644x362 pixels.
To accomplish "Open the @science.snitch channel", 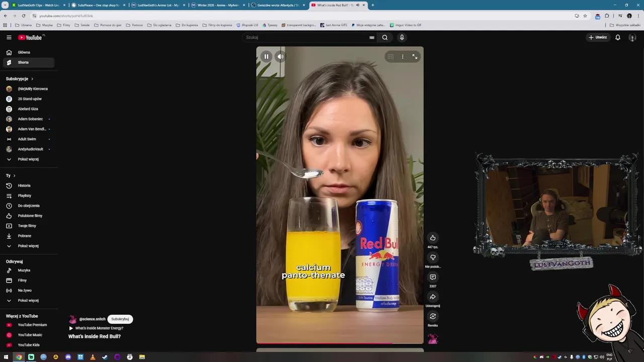I will [93, 319].
